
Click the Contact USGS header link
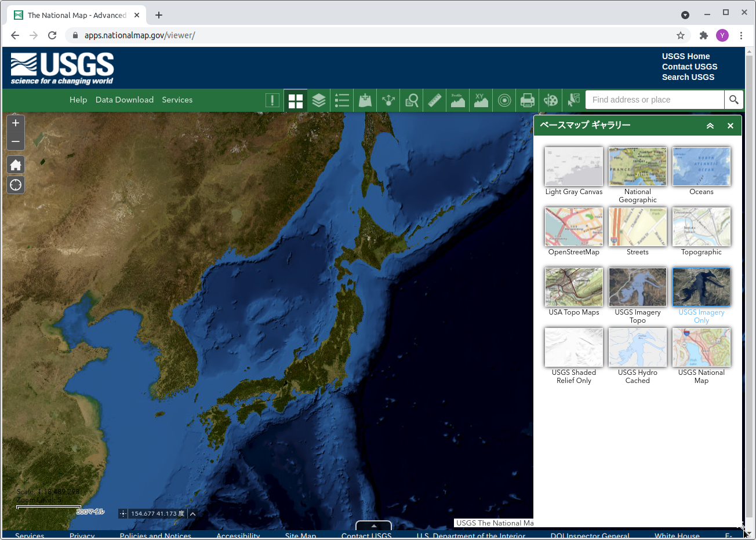(690, 67)
